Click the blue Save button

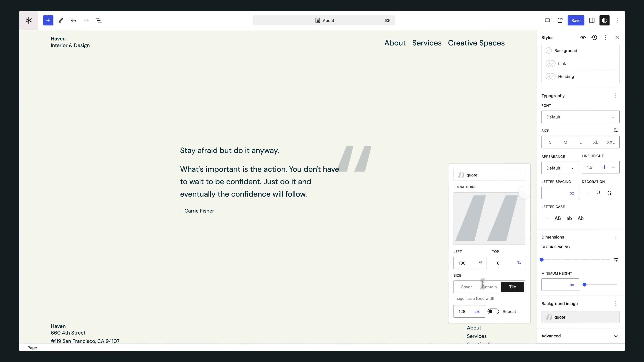[x=576, y=20]
